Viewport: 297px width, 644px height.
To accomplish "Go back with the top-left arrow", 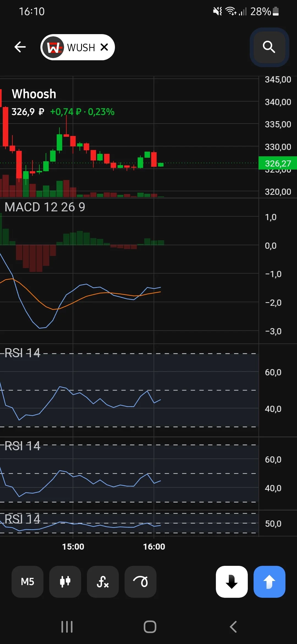I will click(20, 47).
